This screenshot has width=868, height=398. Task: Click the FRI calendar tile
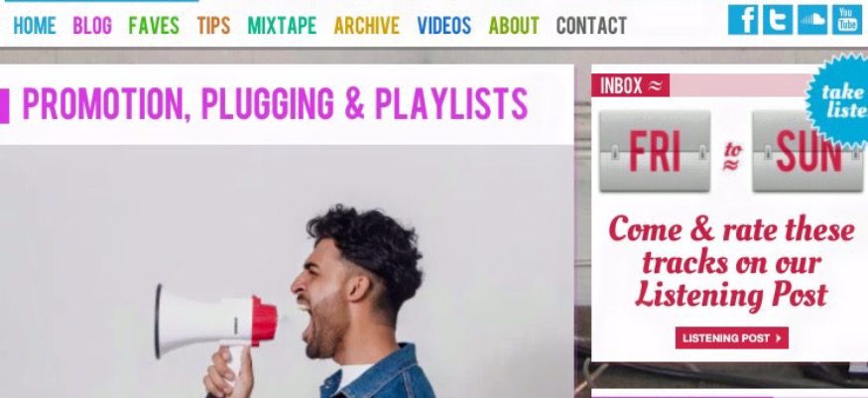655,151
